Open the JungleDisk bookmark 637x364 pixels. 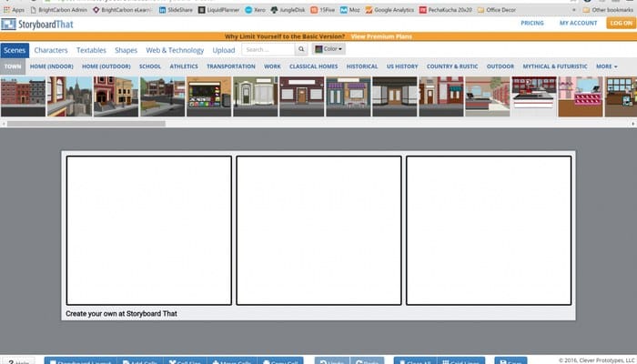point(288,10)
